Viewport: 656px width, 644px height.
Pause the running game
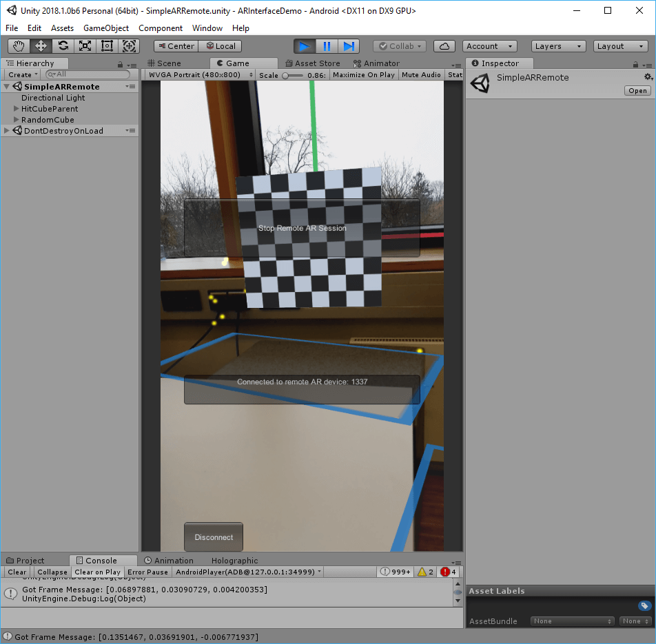(x=327, y=46)
